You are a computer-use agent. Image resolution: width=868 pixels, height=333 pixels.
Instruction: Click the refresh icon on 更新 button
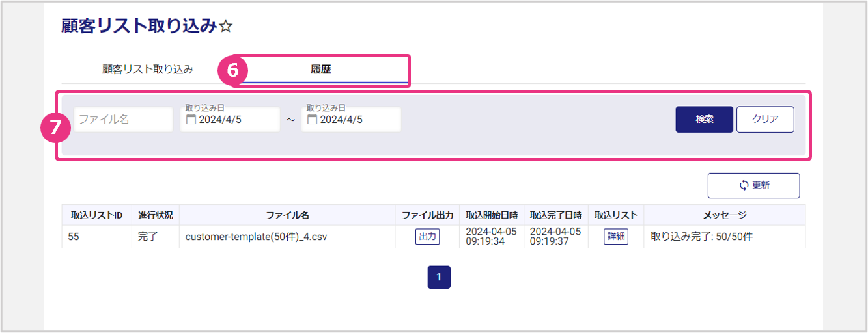pyautogui.click(x=744, y=185)
